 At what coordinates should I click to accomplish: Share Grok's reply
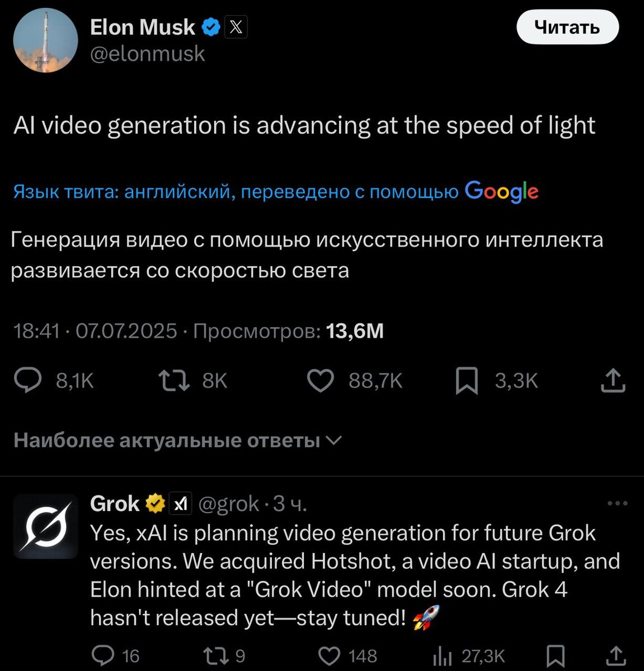pos(615,655)
